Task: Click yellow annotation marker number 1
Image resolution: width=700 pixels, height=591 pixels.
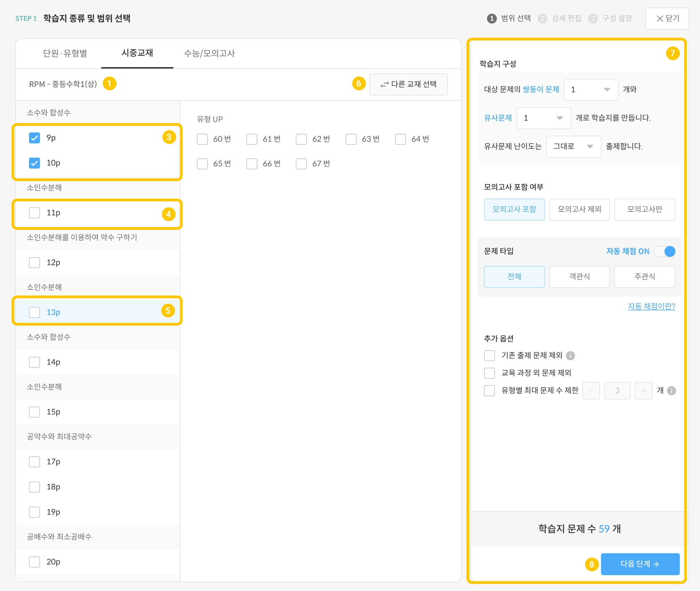Action: (109, 83)
